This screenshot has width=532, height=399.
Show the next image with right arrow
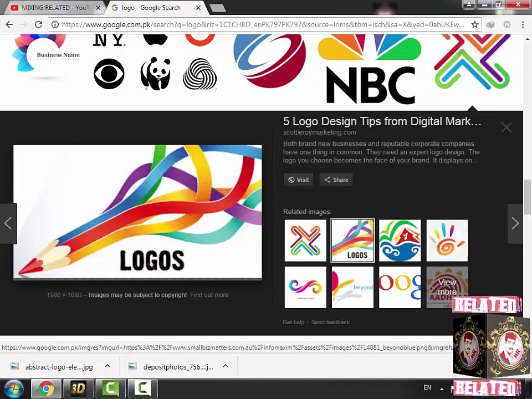[515, 223]
